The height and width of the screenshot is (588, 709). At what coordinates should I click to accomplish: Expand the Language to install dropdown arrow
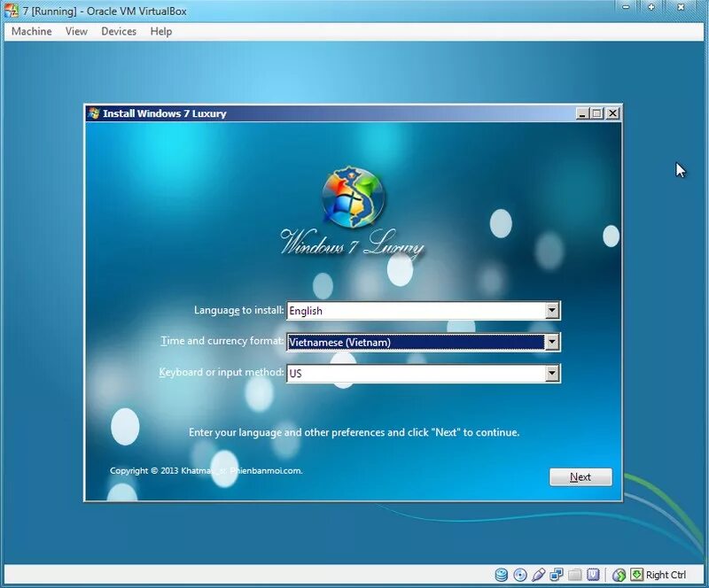click(551, 311)
